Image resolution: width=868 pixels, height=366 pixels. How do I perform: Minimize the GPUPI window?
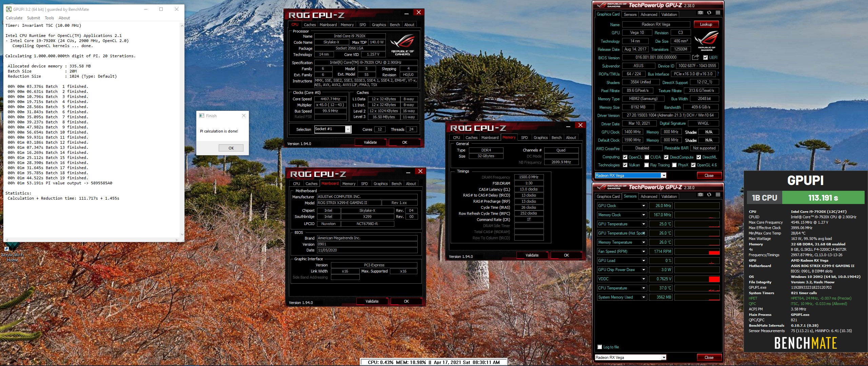(146, 9)
